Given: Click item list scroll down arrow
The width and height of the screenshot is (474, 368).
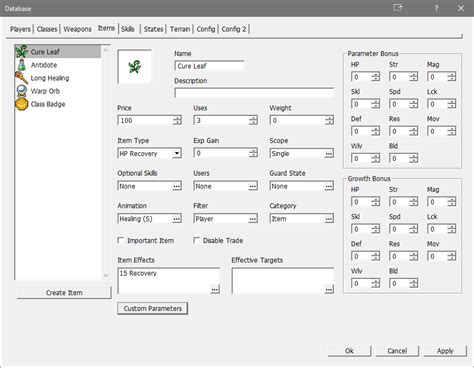Looking at the screenshot, I should pyautogui.click(x=106, y=275).
